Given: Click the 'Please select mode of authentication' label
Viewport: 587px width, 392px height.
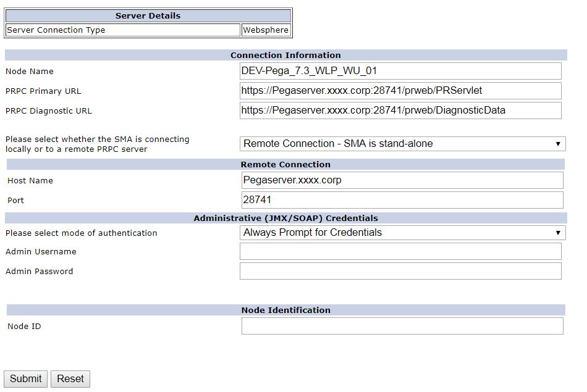Looking at the screenshot, I should click(x=81, y=233).
